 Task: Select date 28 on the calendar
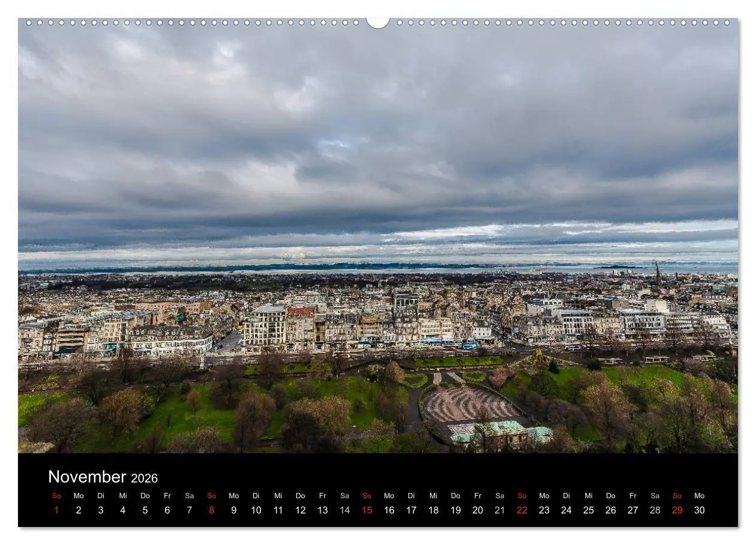click(x=655, y=510)
